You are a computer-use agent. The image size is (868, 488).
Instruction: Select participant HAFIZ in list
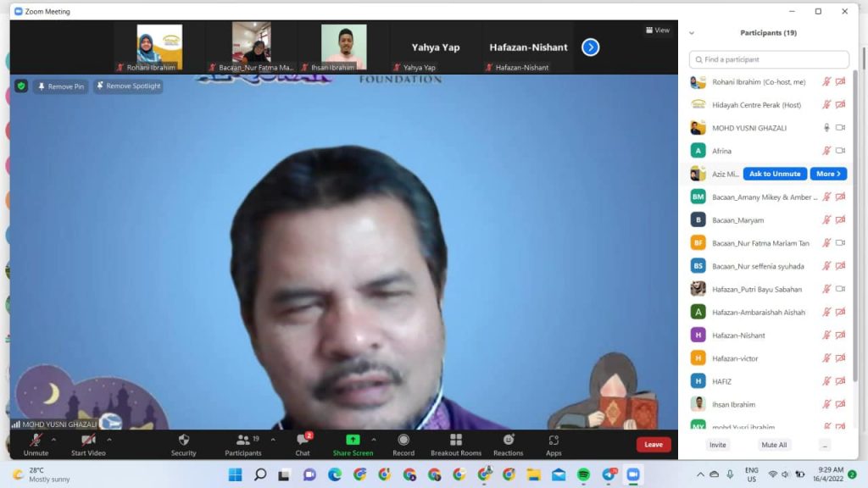[x=768, y=381]
